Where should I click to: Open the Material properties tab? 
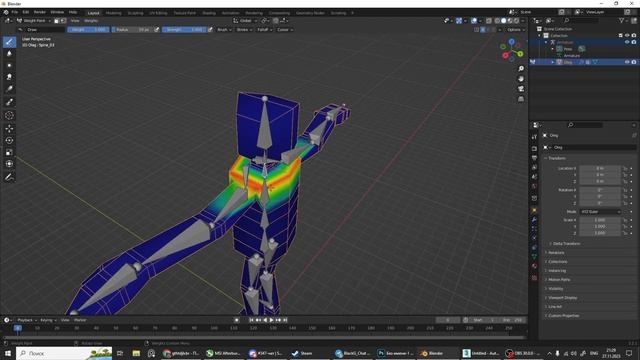click(x=534, y=266)
